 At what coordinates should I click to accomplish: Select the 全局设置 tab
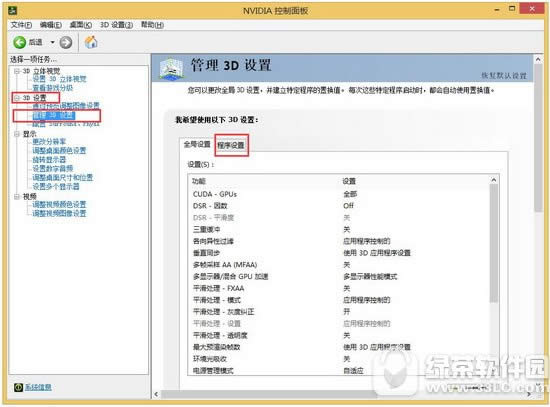[197, 144]
